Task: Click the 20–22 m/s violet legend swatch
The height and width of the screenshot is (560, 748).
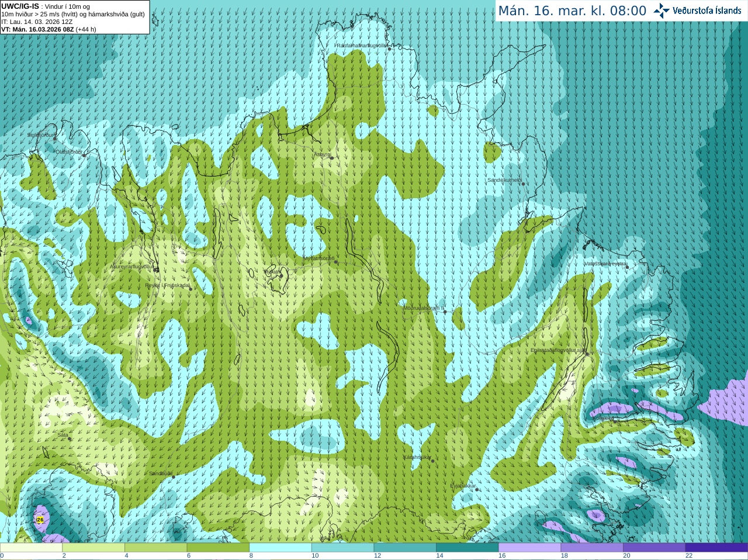Action: pyautogui.click(x=654, y=548)
